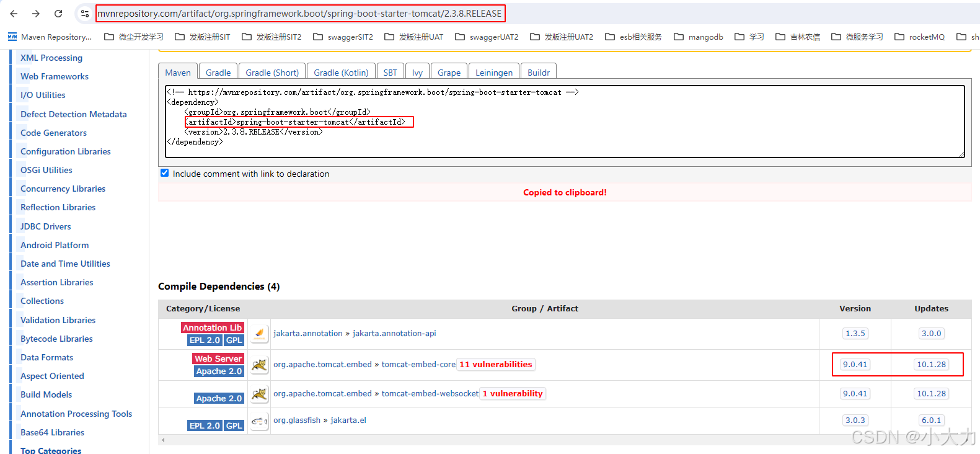Open the Bytecode Libraries category
980x454 pixels.
tap(56, 339)
